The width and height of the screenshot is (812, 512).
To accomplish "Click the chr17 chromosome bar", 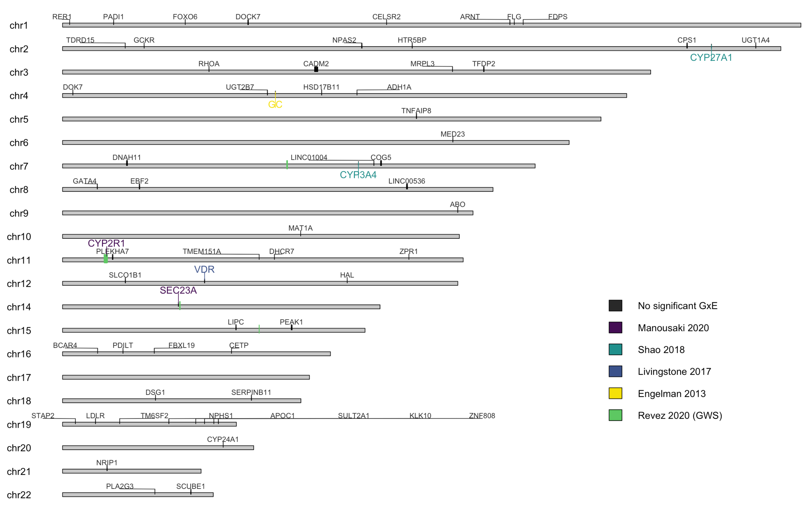I will (x=185, y=377).
